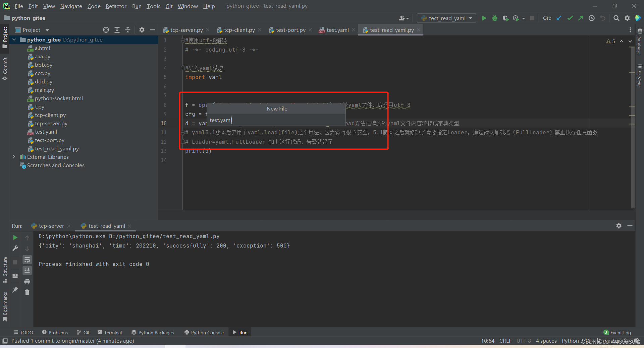Open IDE Settings with the gear icon
The width and height of the screenshot is (644, 348).
[627, 18]
